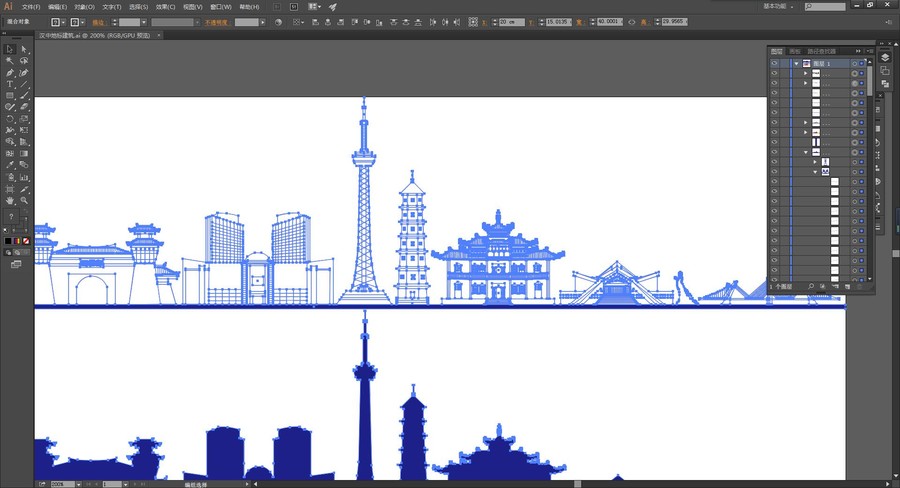Click the GPU performance rocket icon
Screen dimensions: 900x488
coord(332,7)
